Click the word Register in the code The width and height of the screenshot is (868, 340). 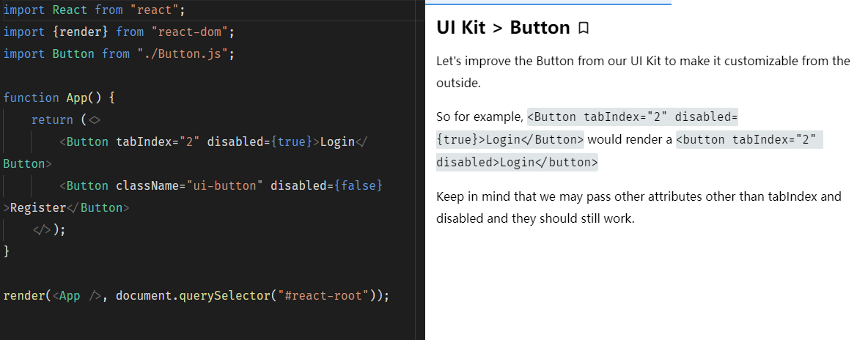click(x=38, y=207)
